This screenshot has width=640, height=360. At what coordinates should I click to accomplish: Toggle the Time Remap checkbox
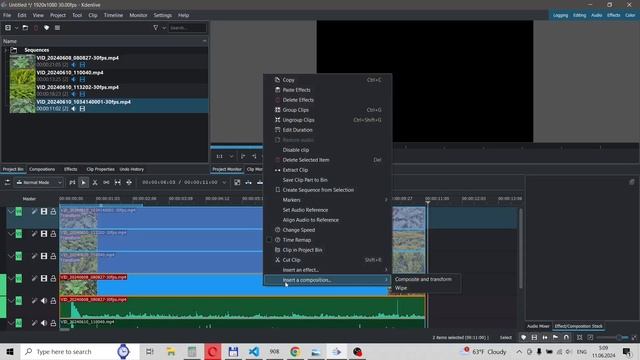(269, 240)
